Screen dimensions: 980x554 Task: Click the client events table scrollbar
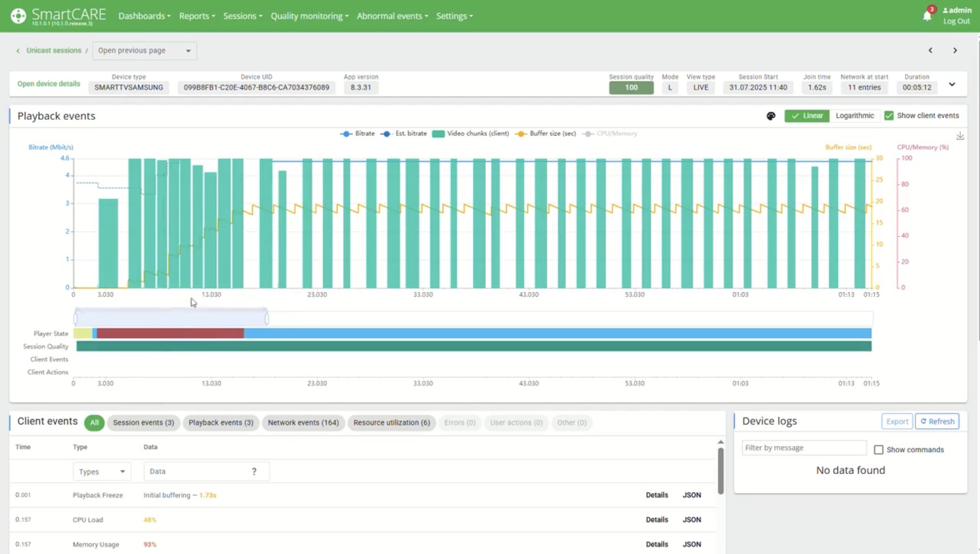point(720,470)
